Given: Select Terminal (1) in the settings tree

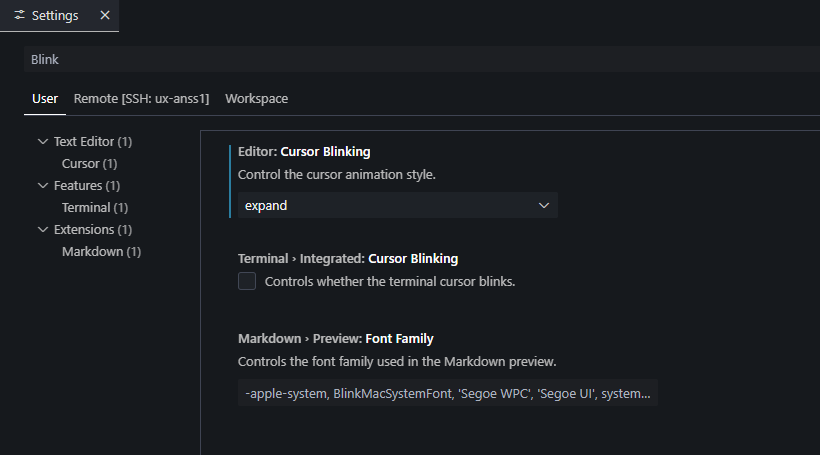Looking at the screenshot, I should [94, 208].
